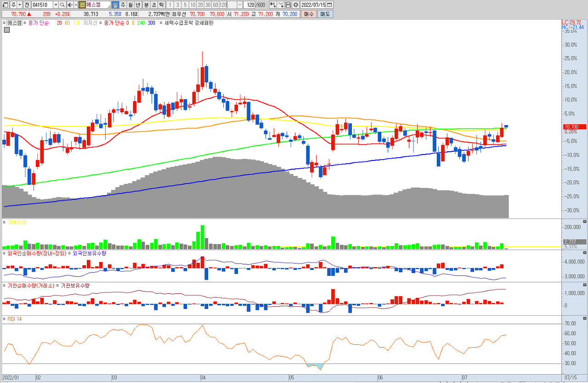Image resolution: width=588 pixels, height=383 pixels.
Task: Select the 120 period preset button
Action: [x=223, y=5]
